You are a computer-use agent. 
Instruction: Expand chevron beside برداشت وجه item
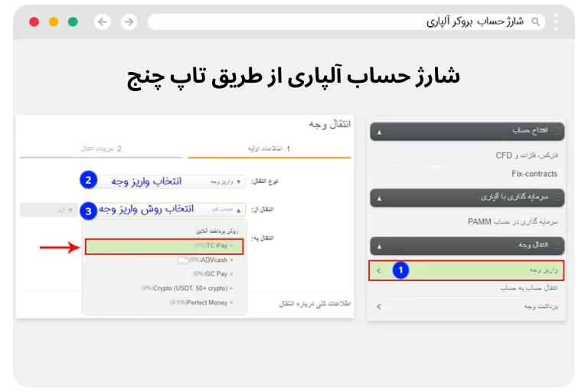(x=379, y=306)
